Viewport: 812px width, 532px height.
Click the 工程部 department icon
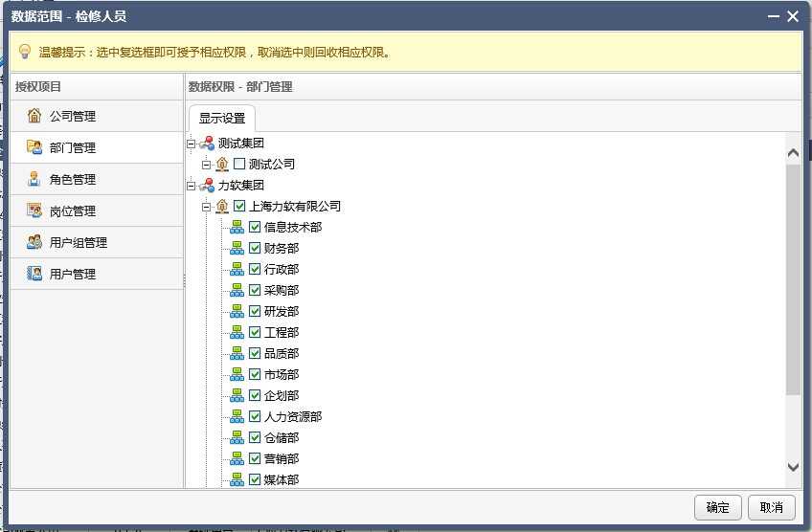(237, 332)
